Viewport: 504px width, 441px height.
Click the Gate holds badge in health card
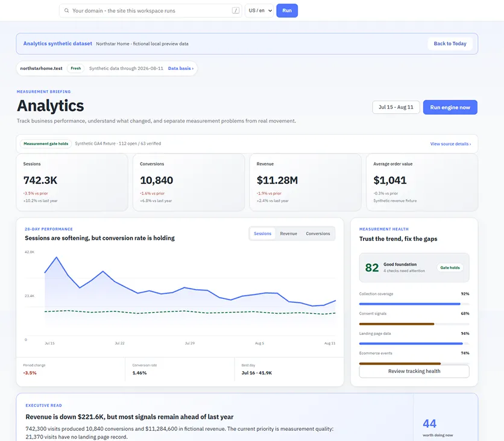450,267
